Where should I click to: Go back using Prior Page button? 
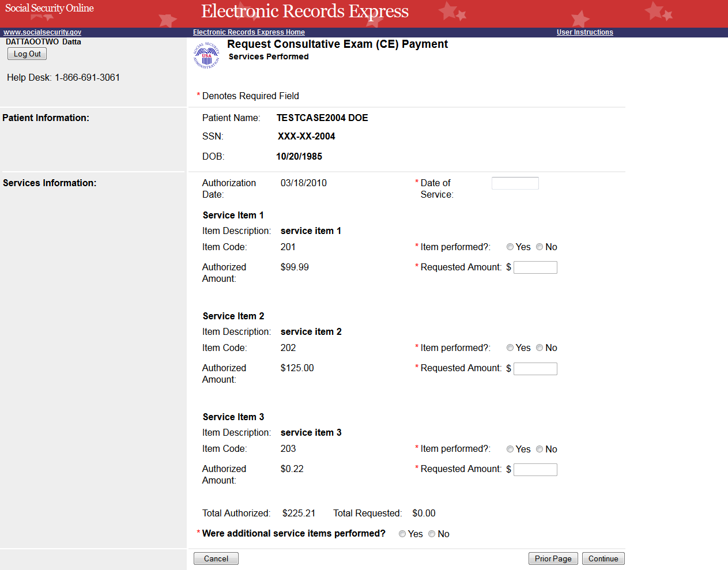(x=553, y=558)
